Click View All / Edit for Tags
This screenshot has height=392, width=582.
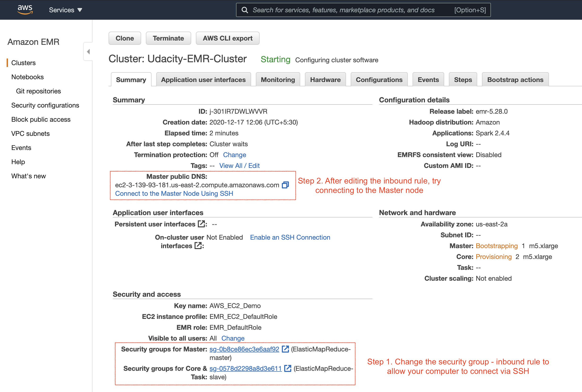[239, 166]
